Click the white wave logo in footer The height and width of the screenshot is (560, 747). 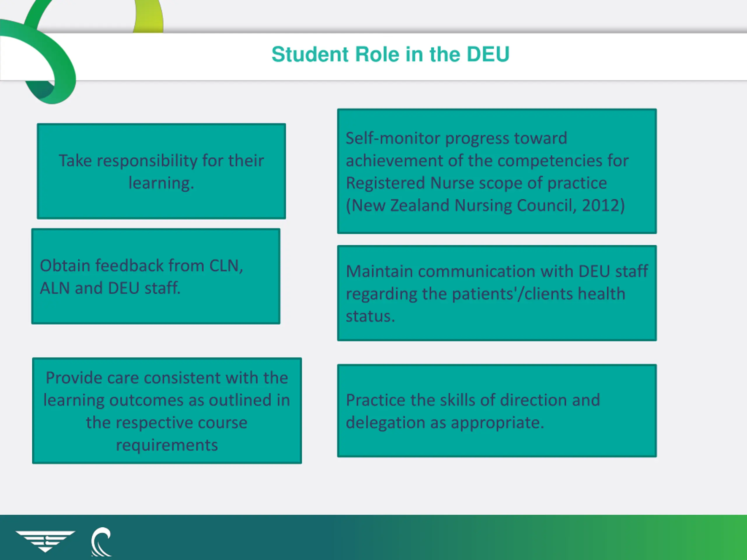101,541
